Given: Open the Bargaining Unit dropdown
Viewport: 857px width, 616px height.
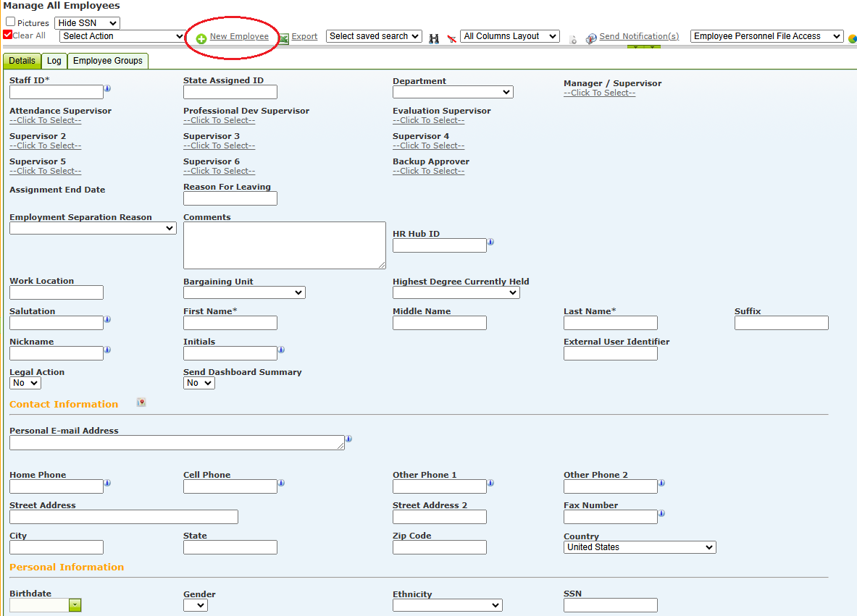Looking at the screenshot, I should pyautogui.click(x=244, y=292).
